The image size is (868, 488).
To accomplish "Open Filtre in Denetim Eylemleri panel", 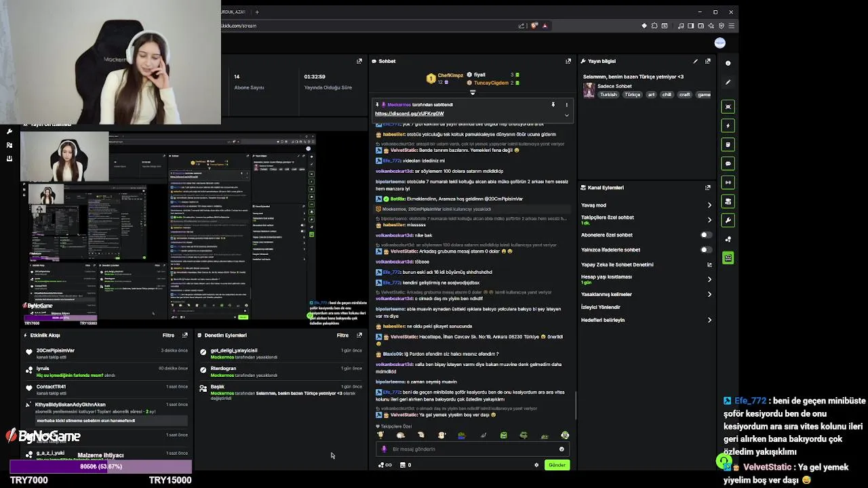I will pyautogui.click(x=342, y=335).
